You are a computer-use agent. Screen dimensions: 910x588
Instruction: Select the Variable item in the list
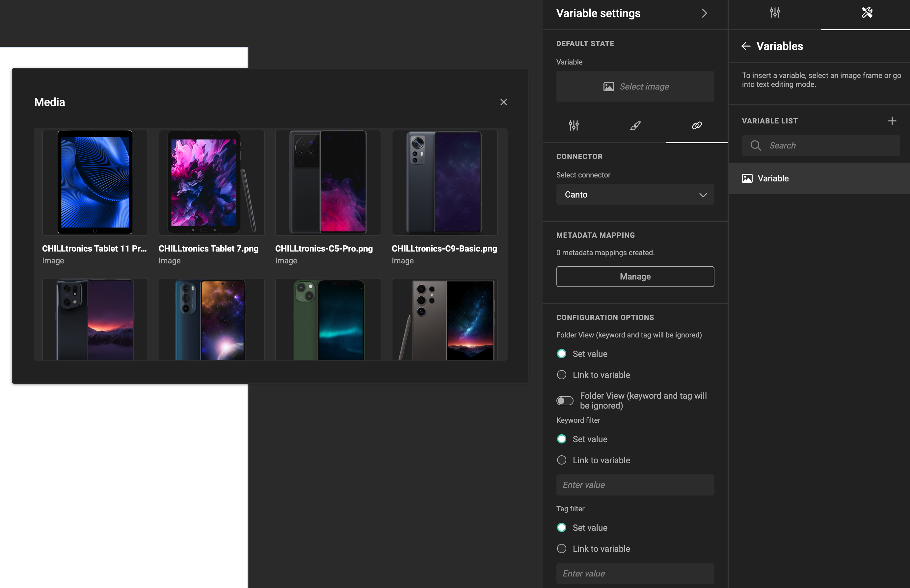[819, 178]
